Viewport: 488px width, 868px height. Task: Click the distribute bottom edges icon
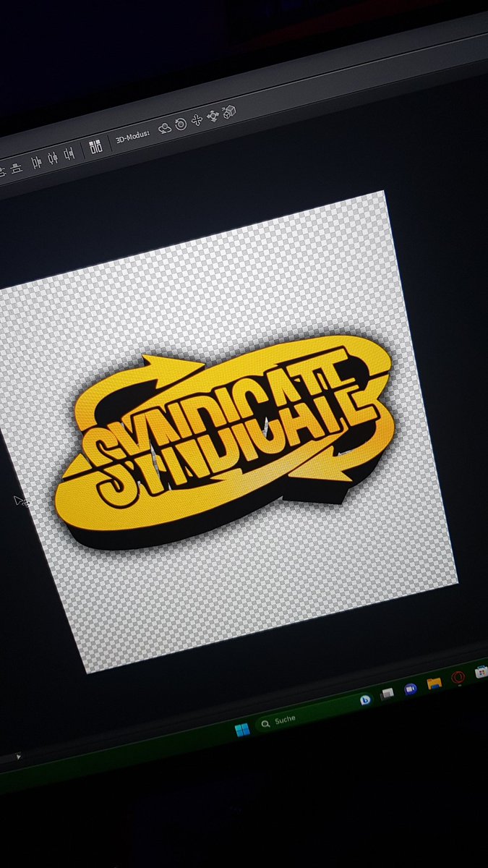tap(16, 169)
